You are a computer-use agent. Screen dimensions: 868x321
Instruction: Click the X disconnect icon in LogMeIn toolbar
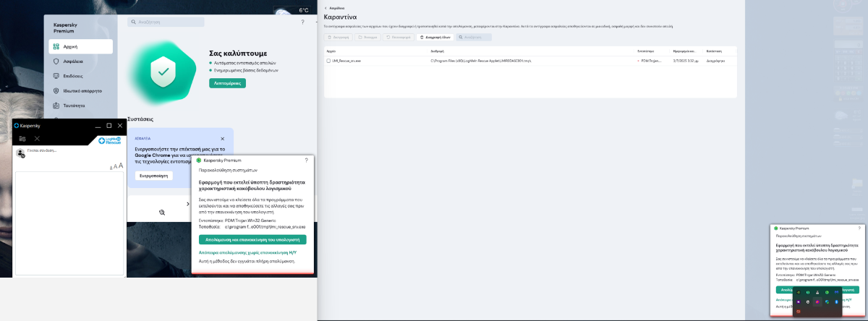[38, 138]
